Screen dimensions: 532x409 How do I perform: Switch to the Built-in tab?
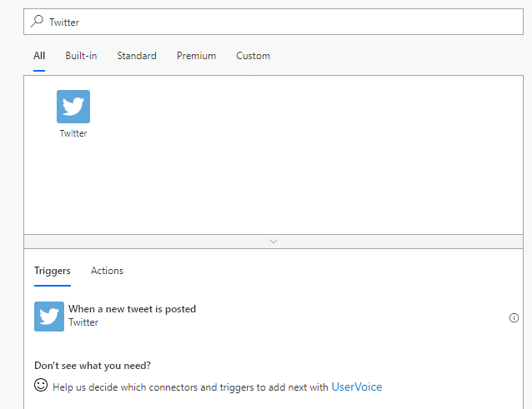tap(81, 56)
